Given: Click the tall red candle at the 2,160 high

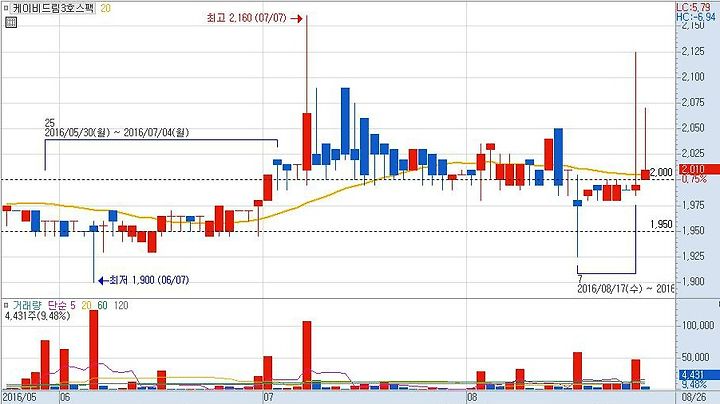Looking at the screenshot, I should (307, 141).
